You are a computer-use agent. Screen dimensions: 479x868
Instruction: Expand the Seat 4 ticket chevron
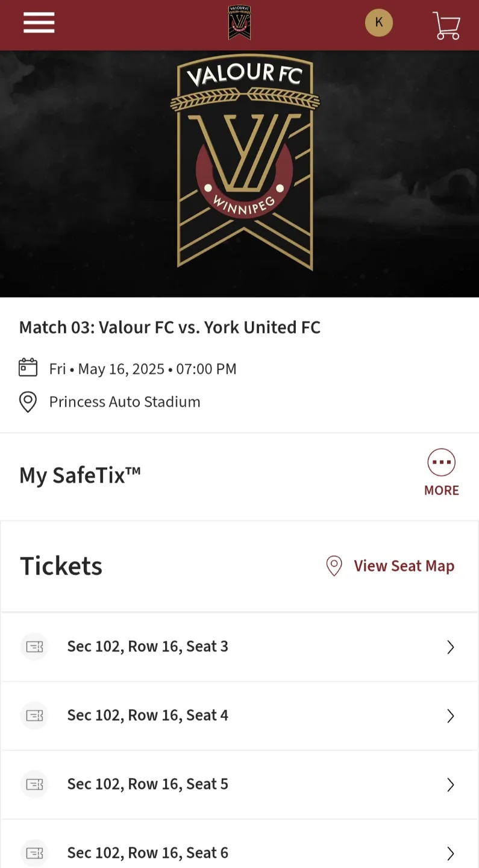click(450, 716)
